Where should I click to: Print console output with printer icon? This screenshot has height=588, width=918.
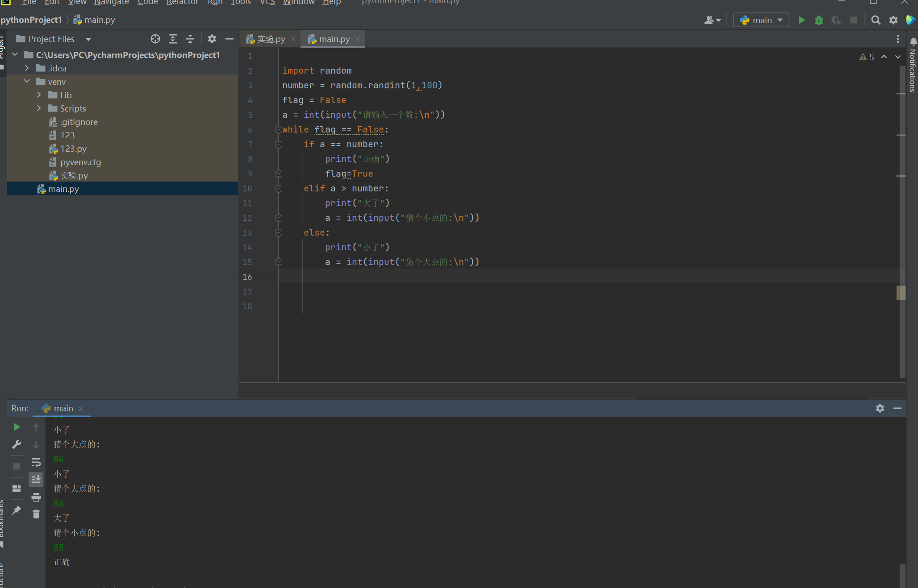[x=36, y=497]
